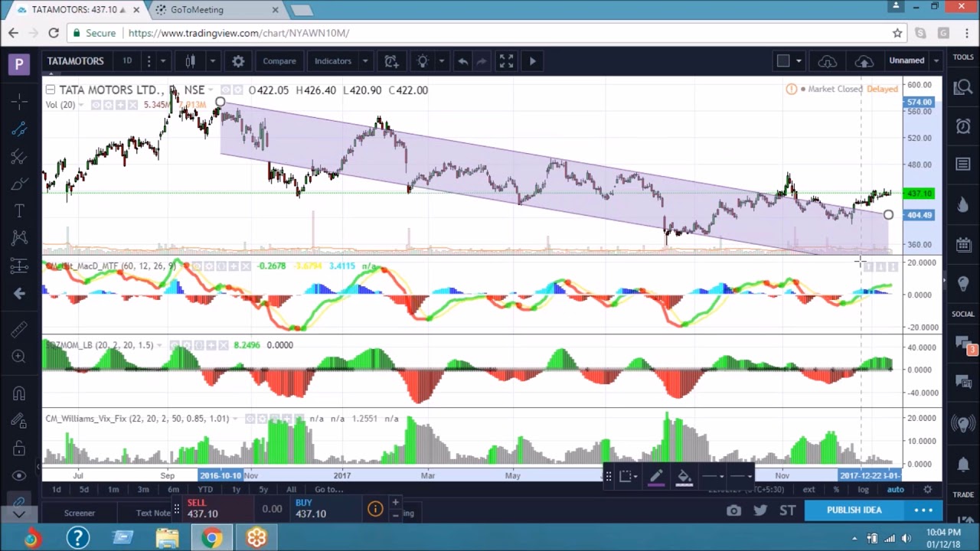The width and height of the screenshot is (980, 551).
Task: Undo last chart action
Action: click(x=462, y=61)
